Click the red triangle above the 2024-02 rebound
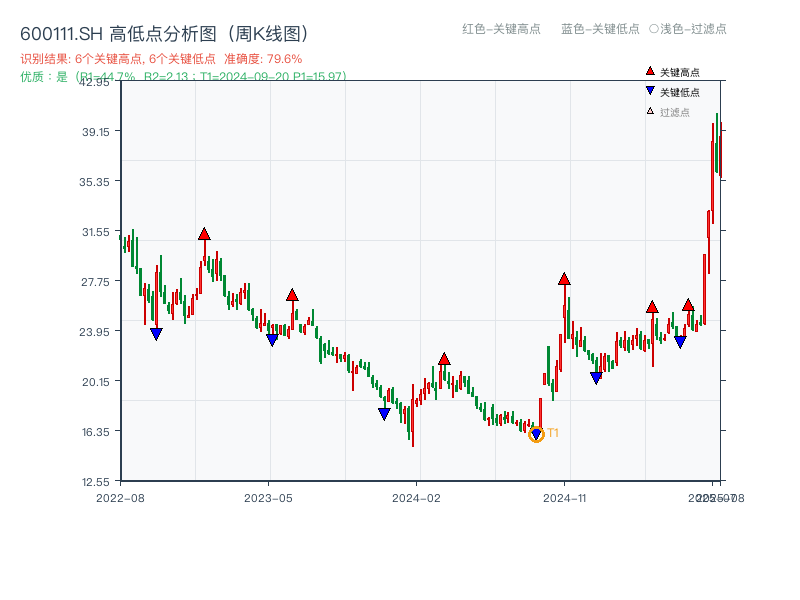 tap(443, 357)
